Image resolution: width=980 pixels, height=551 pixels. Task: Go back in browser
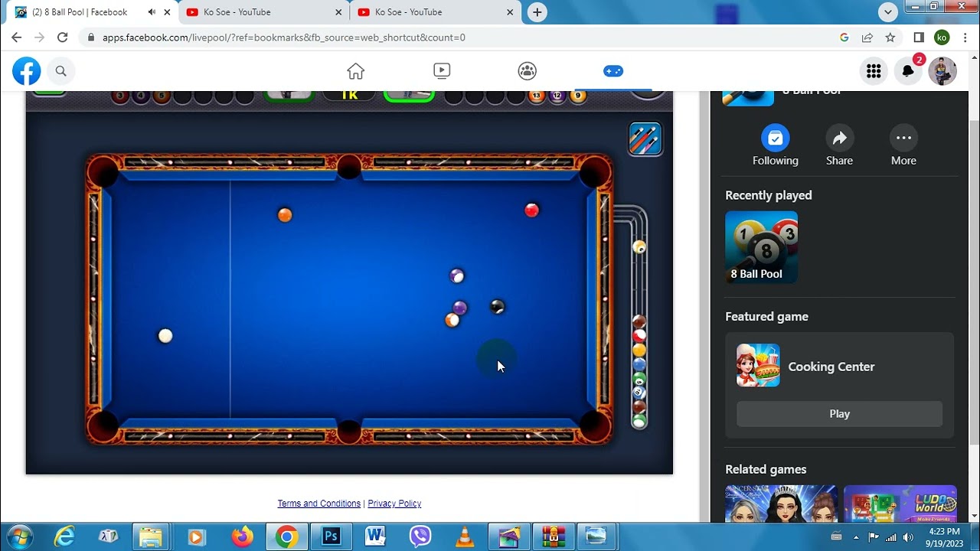click(17, 37)
